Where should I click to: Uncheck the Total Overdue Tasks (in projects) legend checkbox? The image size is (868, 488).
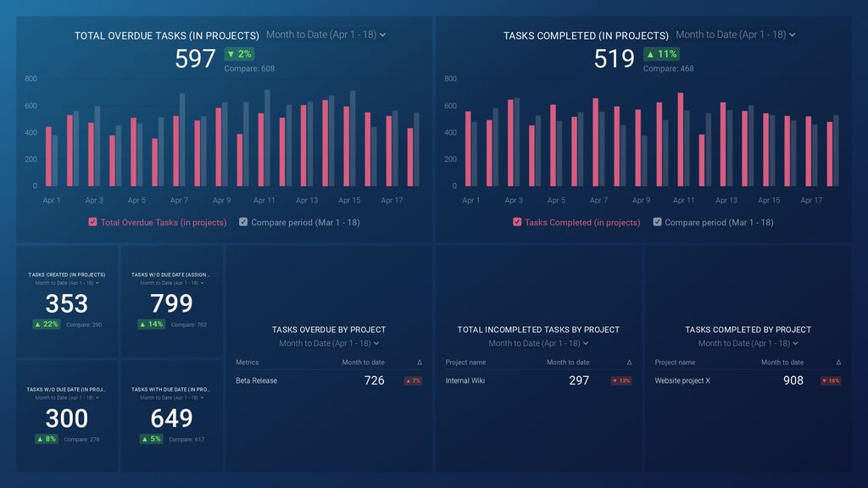coord(93,223)
